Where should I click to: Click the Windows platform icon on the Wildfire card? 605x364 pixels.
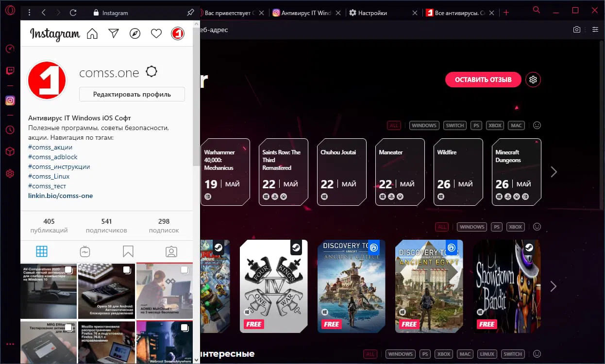pos(441,197)
